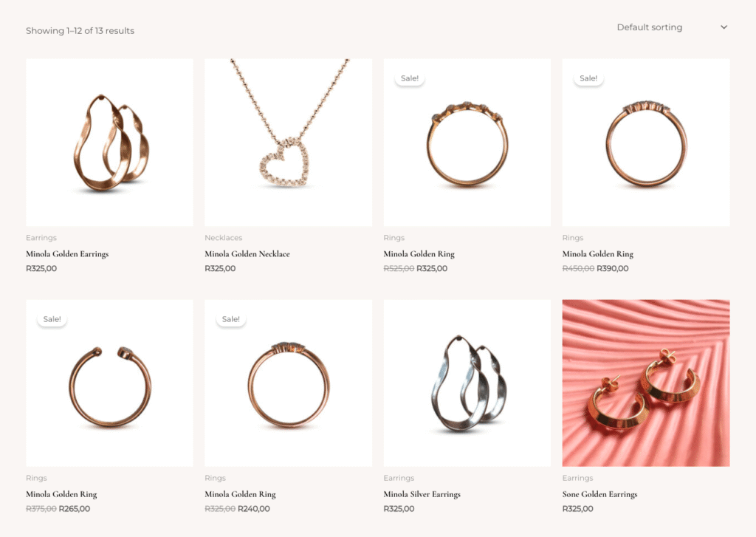Open the Minola Golden Earrings product image

pos(109,143)
